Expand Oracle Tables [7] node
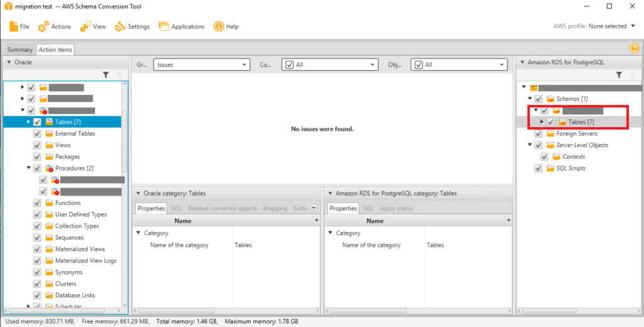Viewport: 644px width, 327px height. point(28,122)
